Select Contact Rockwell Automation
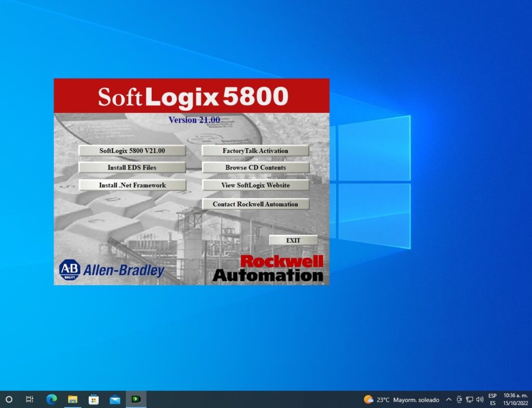 point(256,204)
